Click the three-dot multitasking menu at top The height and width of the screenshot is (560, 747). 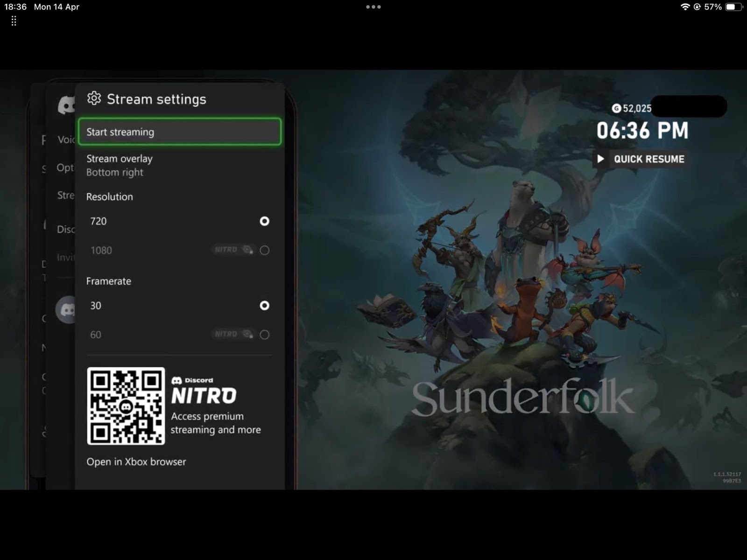tap(373, 7)
